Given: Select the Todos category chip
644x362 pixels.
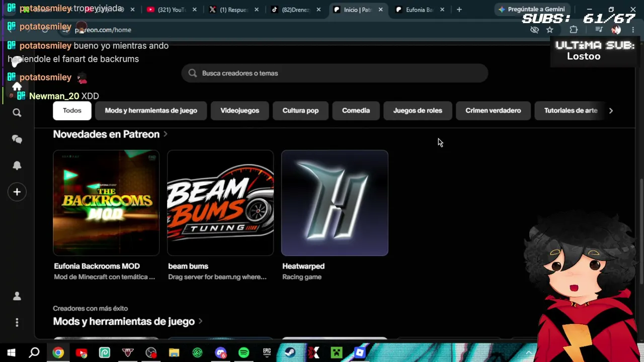Looking at the screenshot, I should [72, 111].
